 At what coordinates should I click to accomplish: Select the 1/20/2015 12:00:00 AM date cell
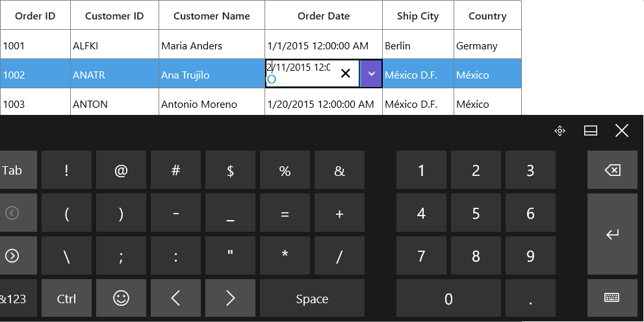click(x=324, y=103)
